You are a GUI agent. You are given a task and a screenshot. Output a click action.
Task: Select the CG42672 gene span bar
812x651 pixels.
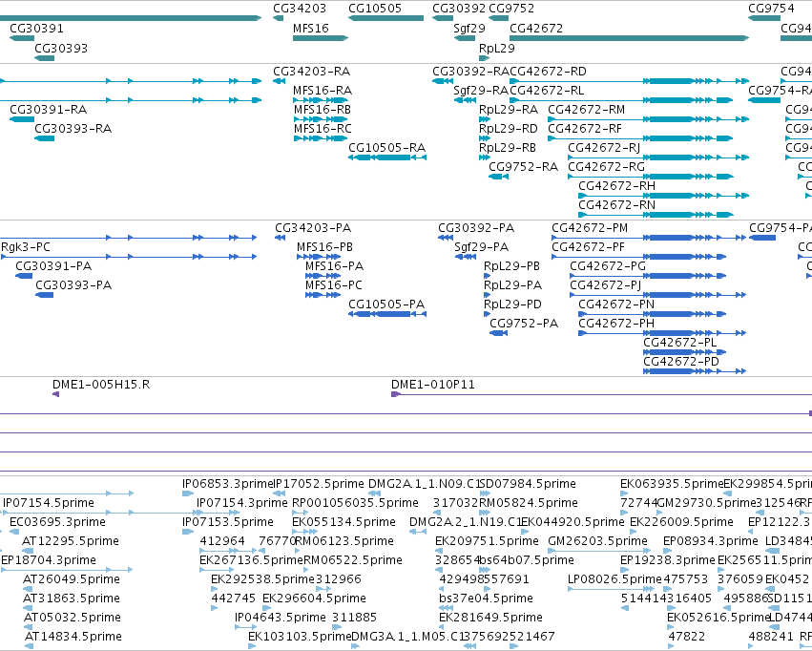click(629, 38)
